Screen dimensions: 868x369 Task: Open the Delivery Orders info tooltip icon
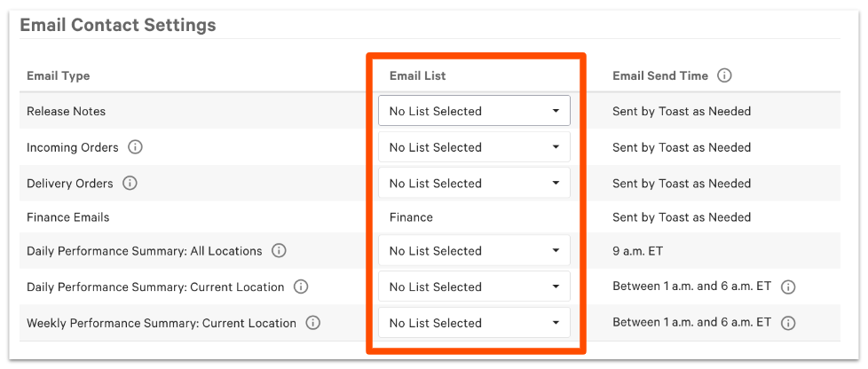[130, 184]
